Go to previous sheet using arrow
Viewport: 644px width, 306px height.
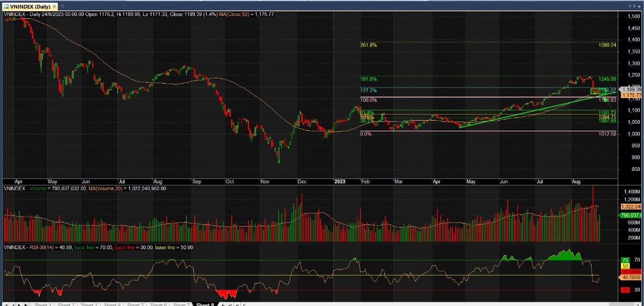[x=13, y=304]
